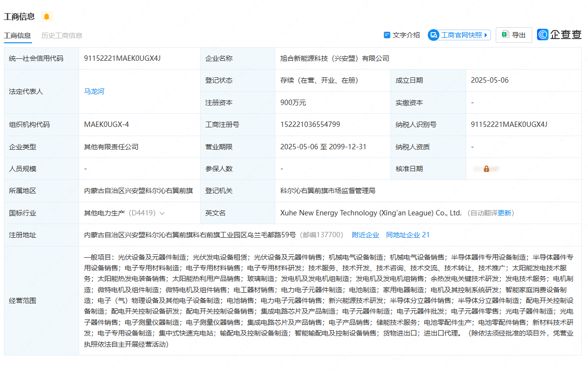Click 更新 next to automatic translation

[x=504, y=213]
